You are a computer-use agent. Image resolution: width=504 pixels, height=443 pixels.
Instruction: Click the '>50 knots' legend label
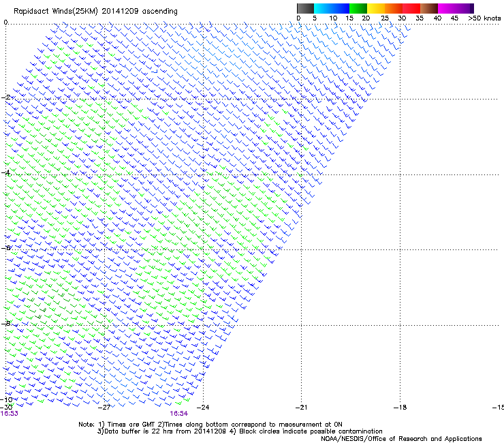click(484, 18)
